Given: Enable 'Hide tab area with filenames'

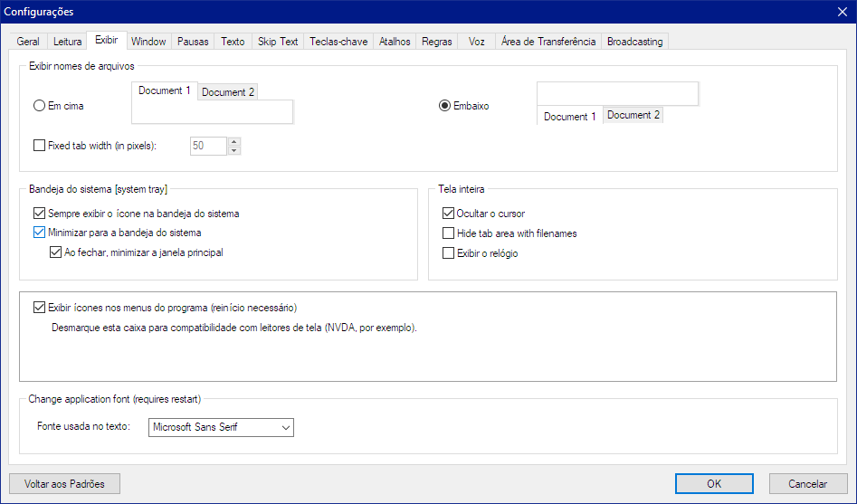Looking at the screenshot, I should [448, 233].
